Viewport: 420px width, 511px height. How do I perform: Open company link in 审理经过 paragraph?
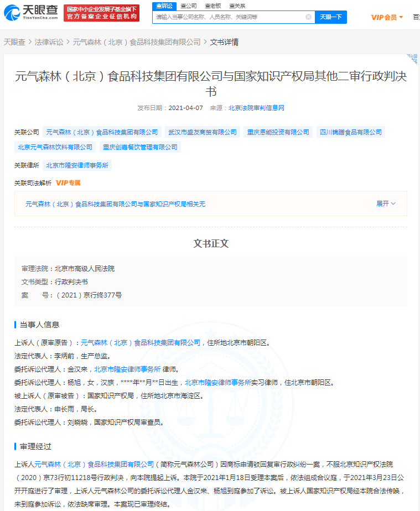pos(94,464)
